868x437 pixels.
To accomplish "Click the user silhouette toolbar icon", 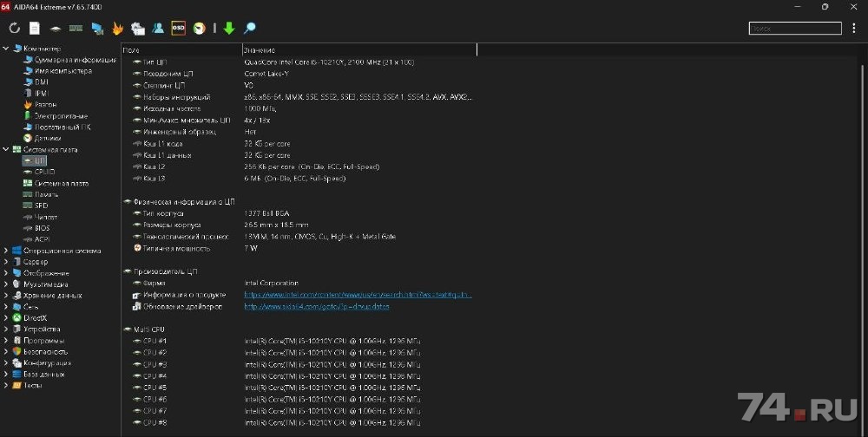I will [x=158, y=28].
